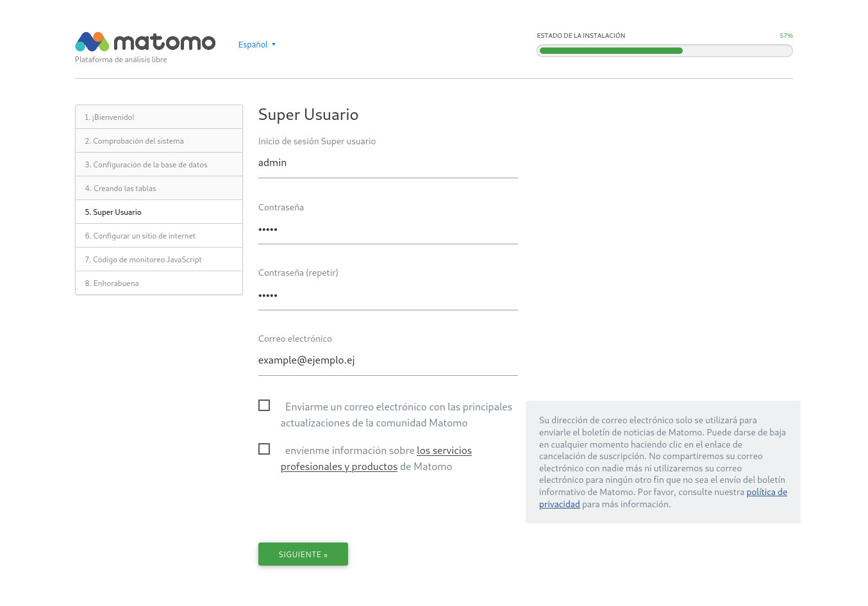Select step 6. Configurar un sitio de internet
868x606 pixels.
tap(159, 236)
